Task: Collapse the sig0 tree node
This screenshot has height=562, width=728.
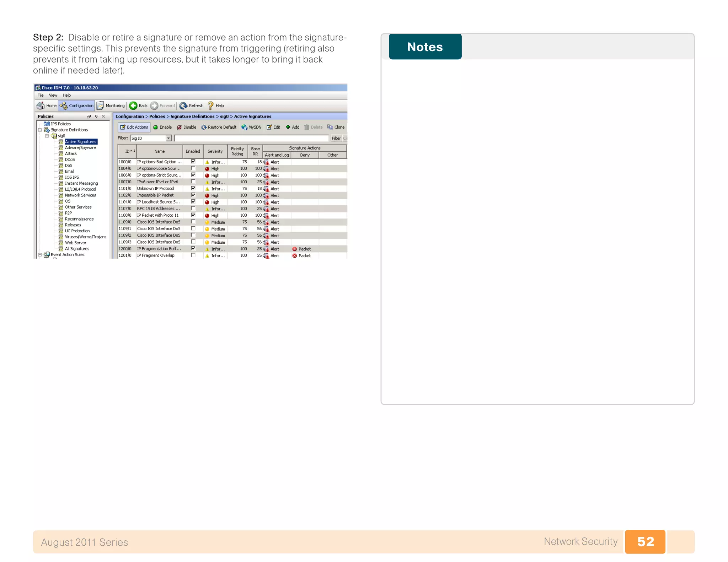Action: [x=47, y=136]
